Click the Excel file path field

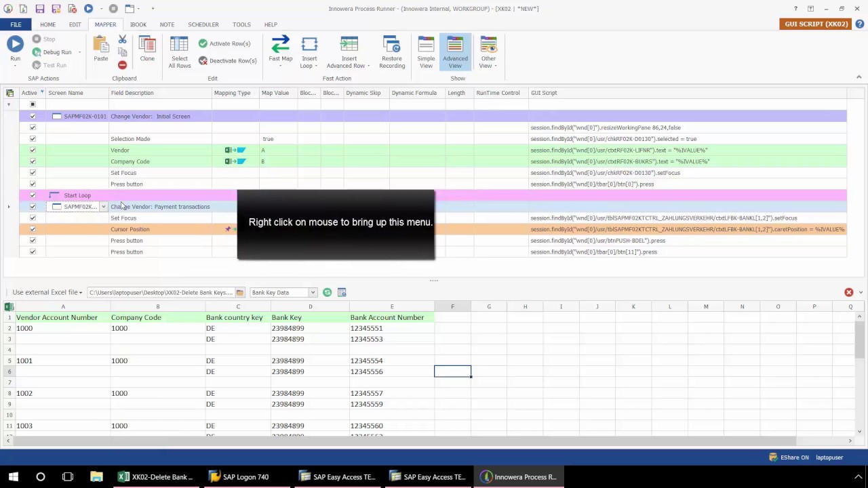(x=160, y=293)
